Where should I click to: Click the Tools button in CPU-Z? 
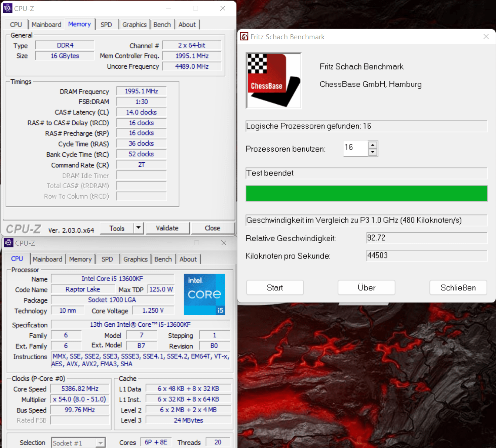[117, 228]
